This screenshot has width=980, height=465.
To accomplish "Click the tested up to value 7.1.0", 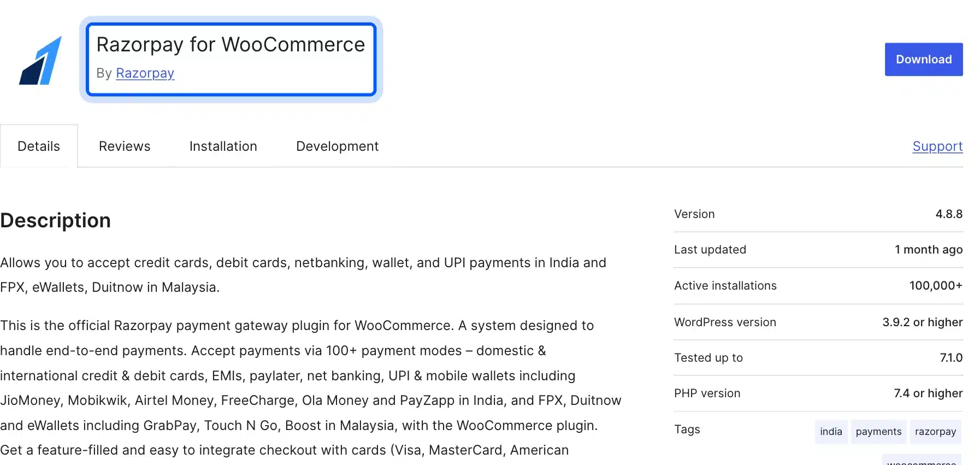I will 951,358.
